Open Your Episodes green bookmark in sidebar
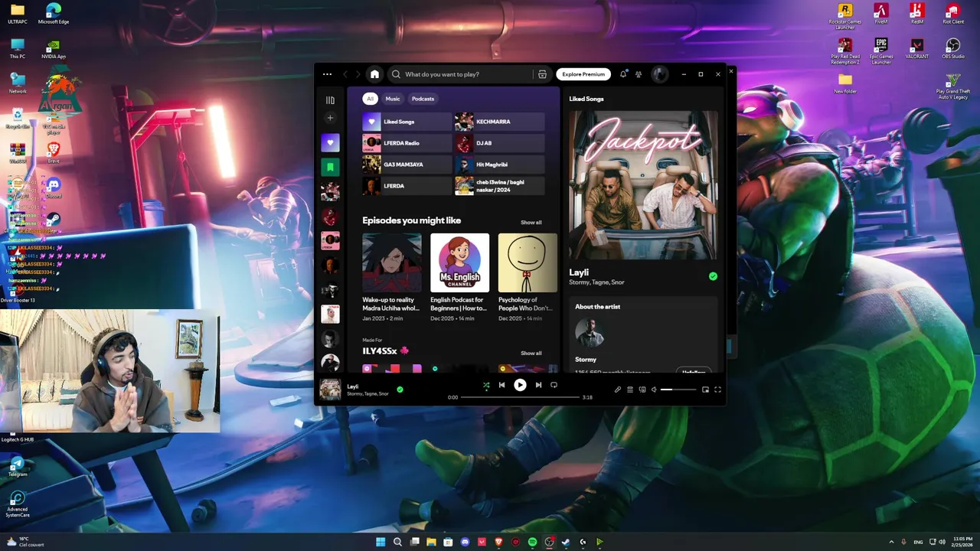This screenshot has width=980, height=551. [x=330, y=167]
